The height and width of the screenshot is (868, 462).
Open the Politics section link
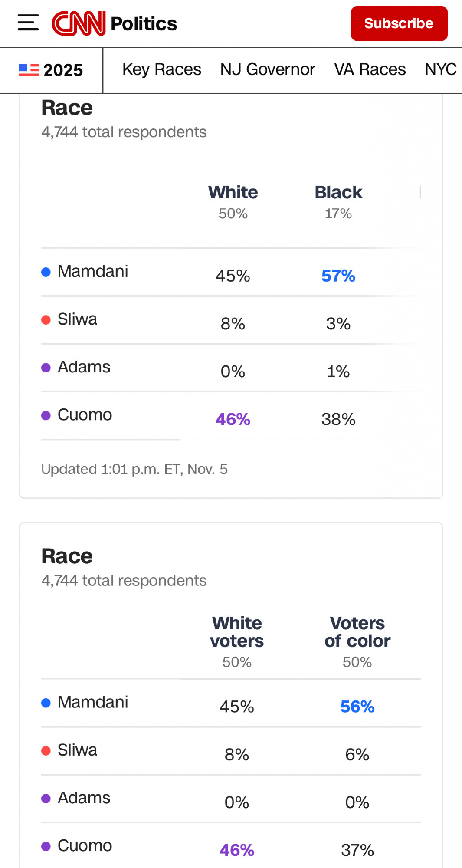tap(144, 24)
